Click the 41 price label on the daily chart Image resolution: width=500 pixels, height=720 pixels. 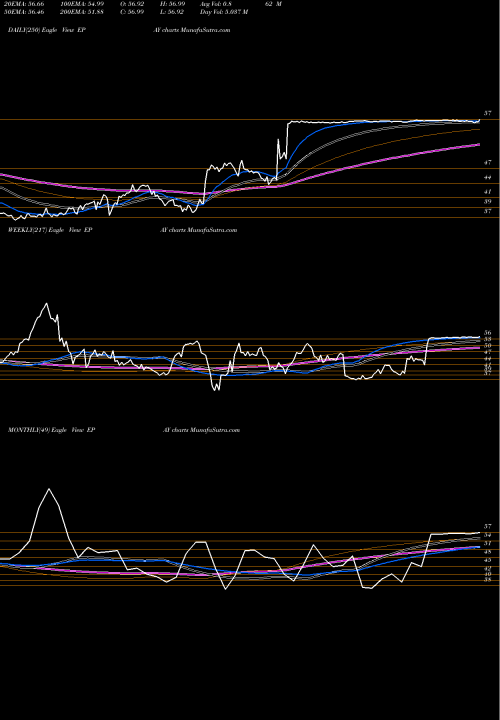[488, 191]
